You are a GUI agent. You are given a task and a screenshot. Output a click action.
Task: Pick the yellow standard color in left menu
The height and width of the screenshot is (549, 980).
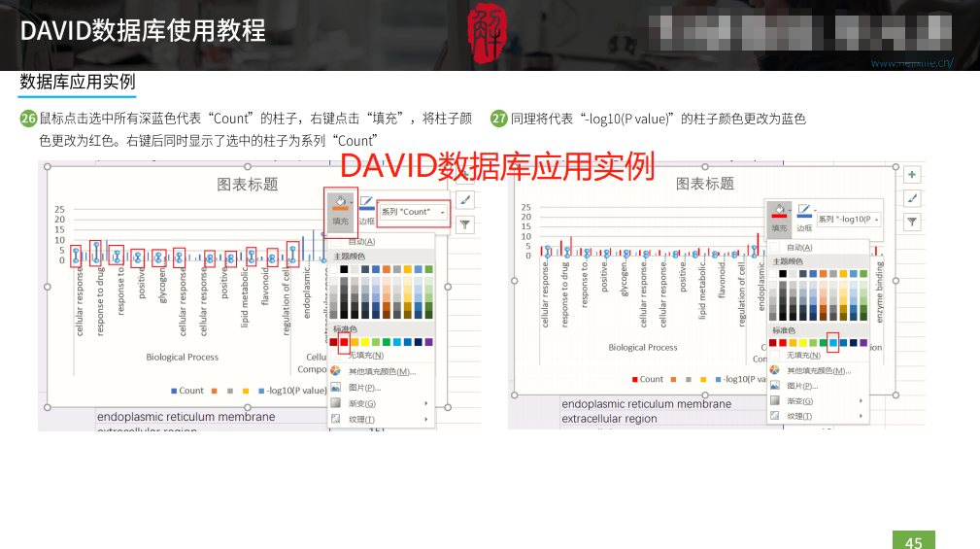pos(365,342)
